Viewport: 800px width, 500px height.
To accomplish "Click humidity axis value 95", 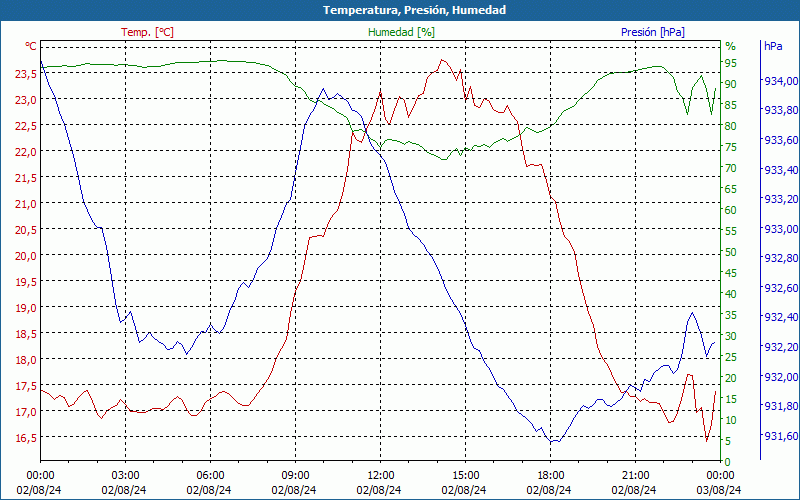I will click(x=731, y=63).
